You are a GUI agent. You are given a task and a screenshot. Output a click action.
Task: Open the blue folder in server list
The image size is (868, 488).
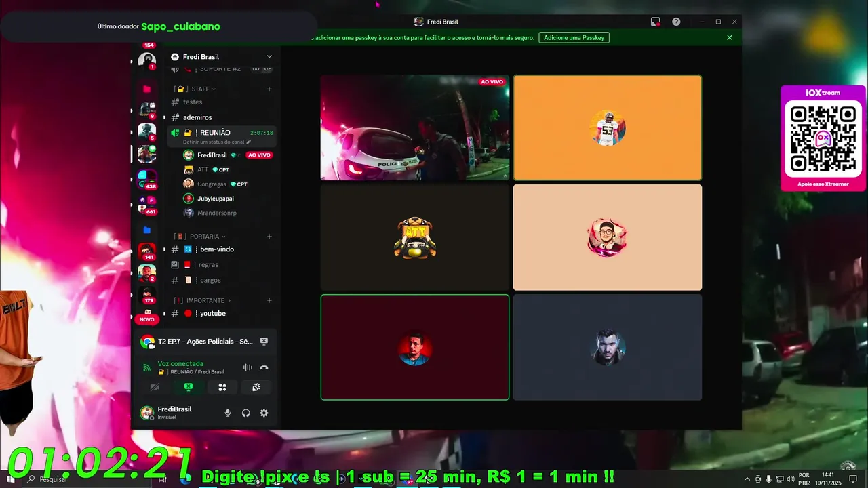146,230
